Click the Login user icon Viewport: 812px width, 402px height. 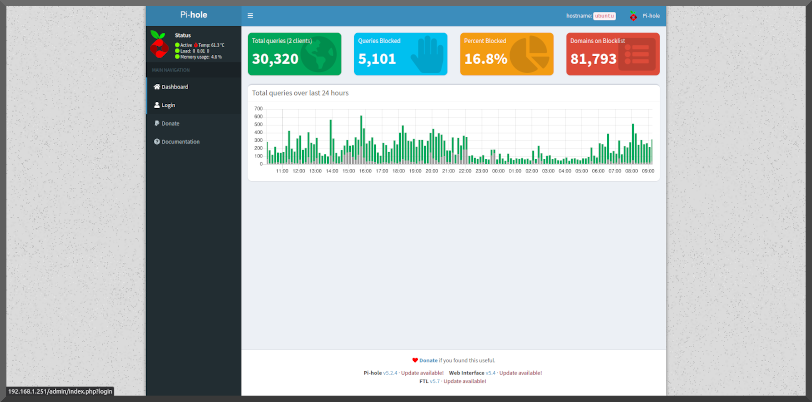click(157, 105)
